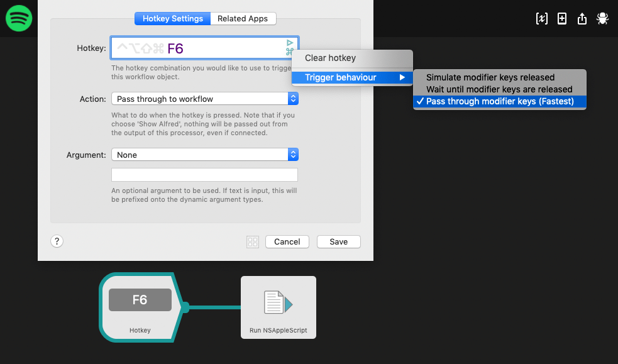
Task: Select 'Wait until modifier keys are released'
Action: 499,89
